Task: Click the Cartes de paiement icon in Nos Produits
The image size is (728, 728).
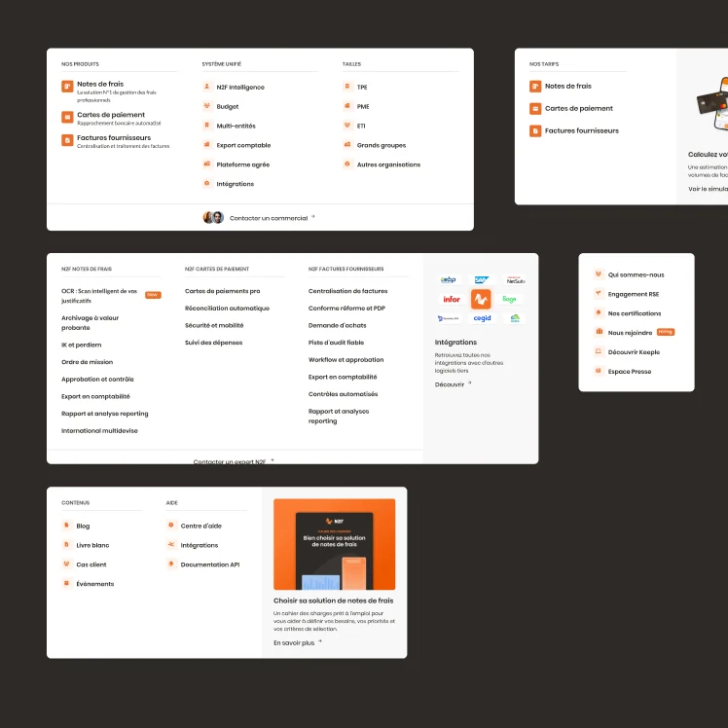Action: (x=67, y=117)
